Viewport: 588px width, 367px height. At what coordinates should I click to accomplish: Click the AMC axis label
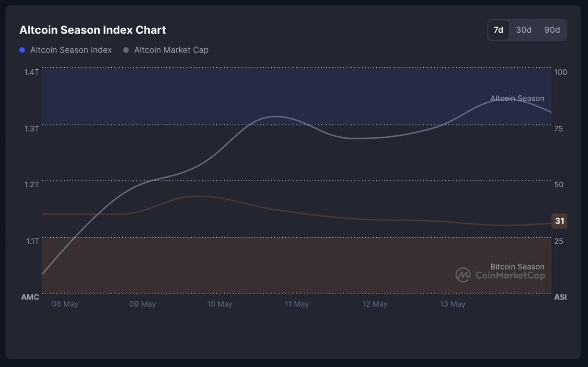(x=30, y=297)
